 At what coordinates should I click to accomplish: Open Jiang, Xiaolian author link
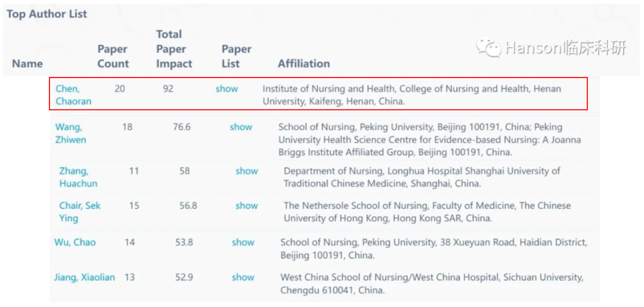click(x=85, y=277)
